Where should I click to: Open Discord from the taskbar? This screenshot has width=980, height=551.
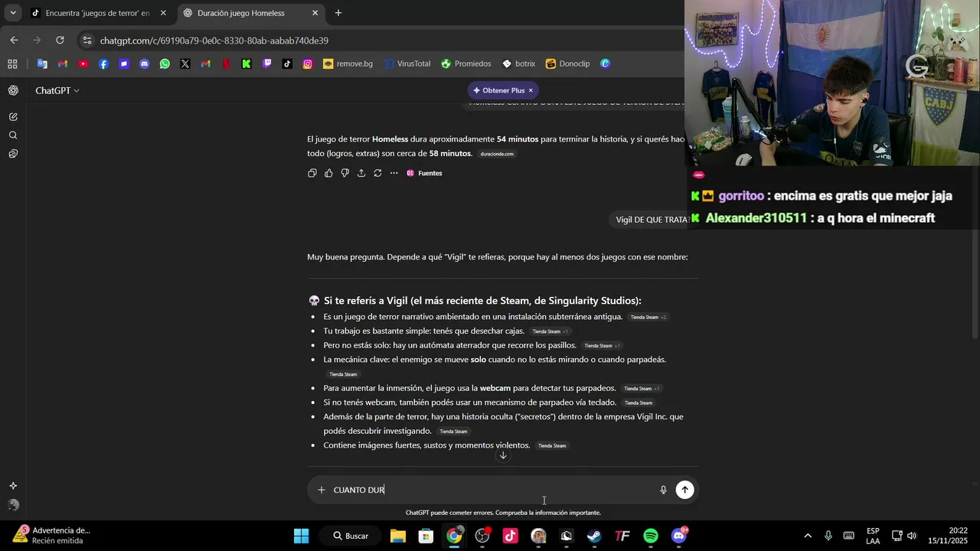click(679, 536)
